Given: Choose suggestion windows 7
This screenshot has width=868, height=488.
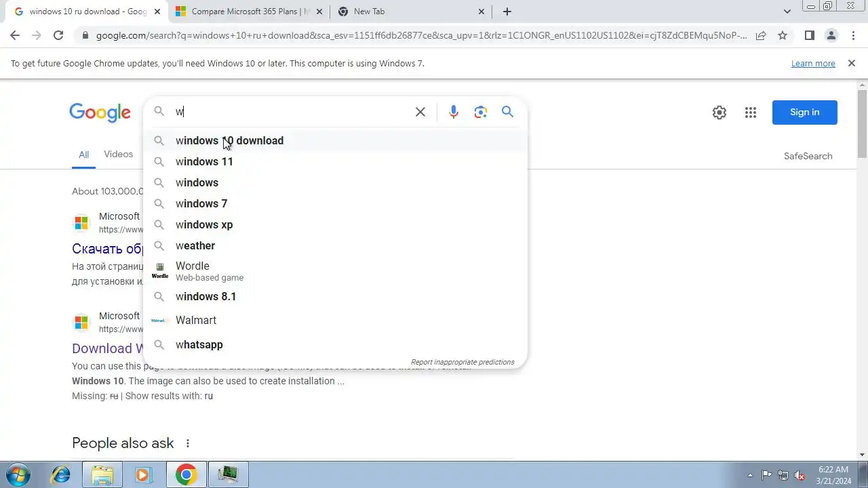Looking at the screenshot, I should click(x=335, y=203).
